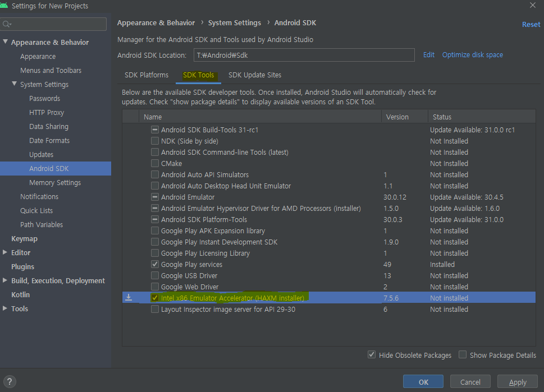Image resolution: width=544 pixels, height=392 pixels.
Task: Click System Settings in breadcrumb path
Action: pyautogui.click(x=235, y=23)
